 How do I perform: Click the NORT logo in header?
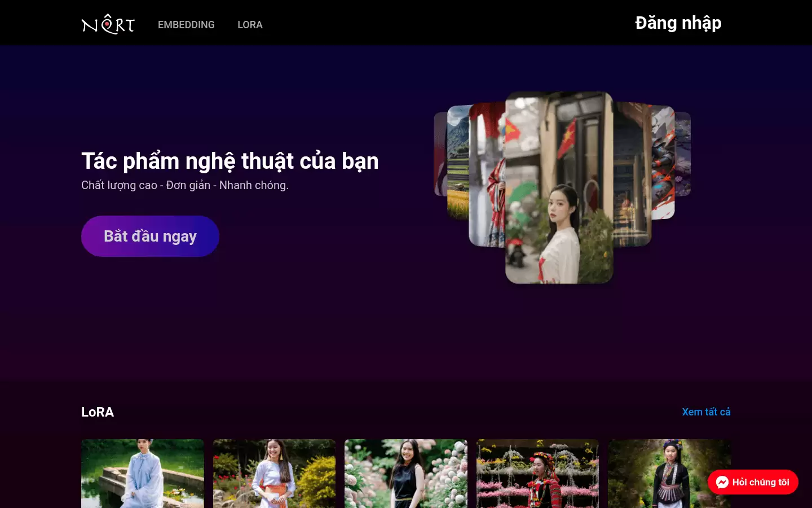click(108, 24)
